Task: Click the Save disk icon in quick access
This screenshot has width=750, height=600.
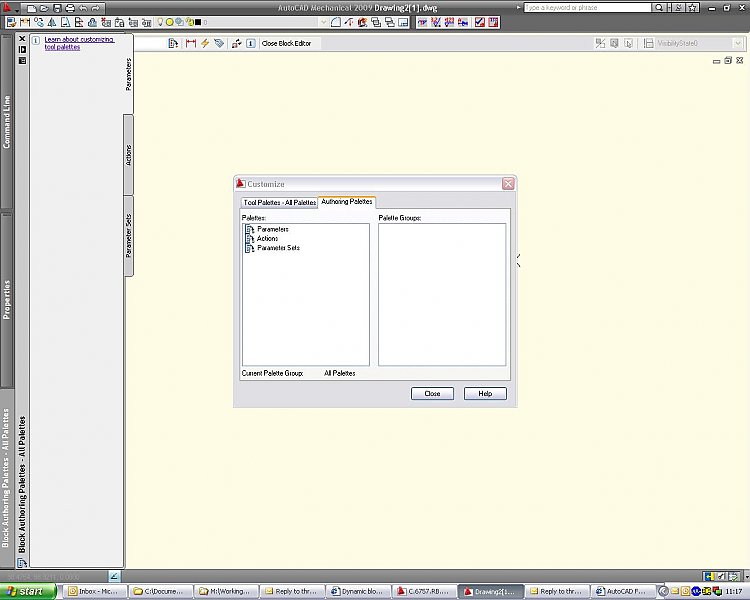Action: click(x=57, y=8)
